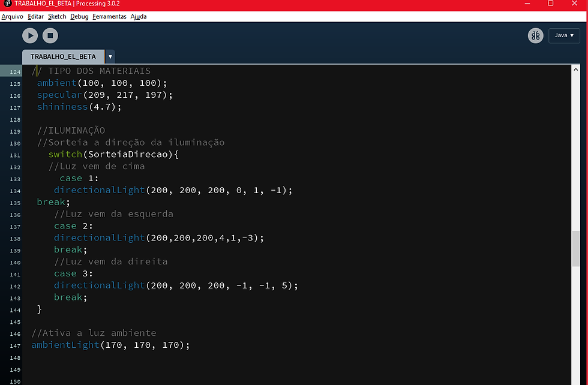Toggle the debugger butterfly icon
This screenshot has width=588, height=385.
tap(535, 35)
